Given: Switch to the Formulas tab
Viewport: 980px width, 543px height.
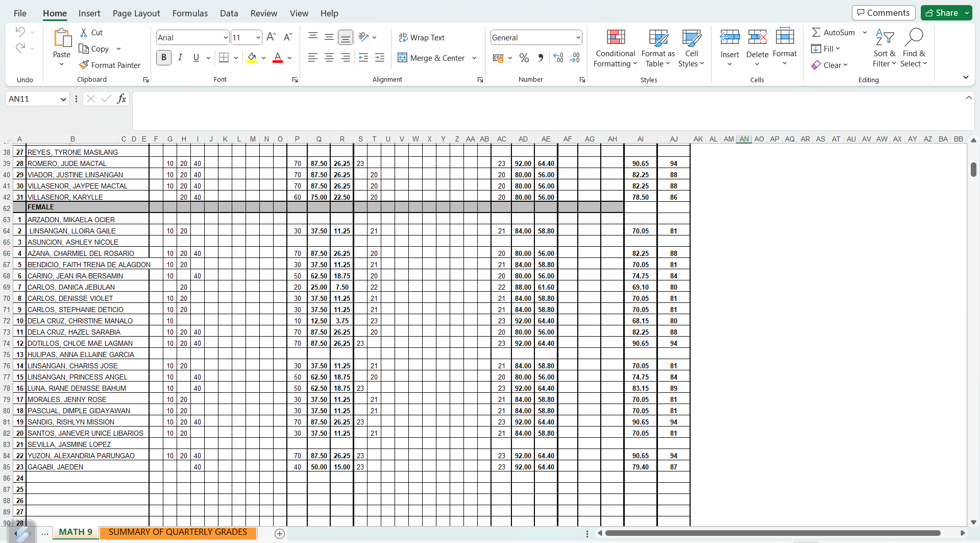Looking at the screenshot, I should point(190,13).
